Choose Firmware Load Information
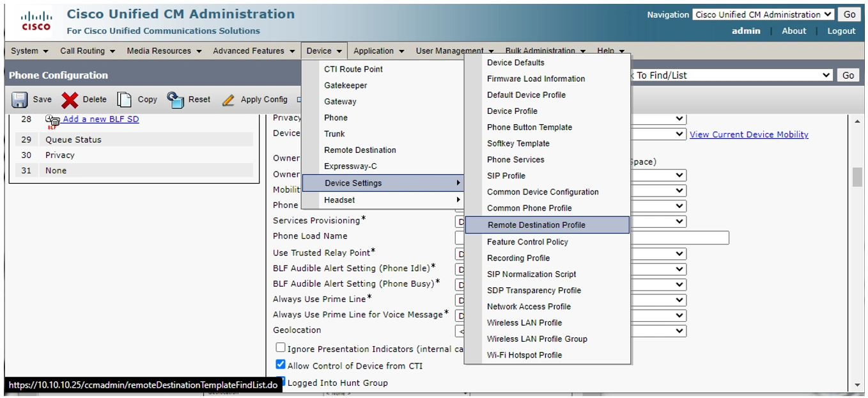 (x=536, y=79)
